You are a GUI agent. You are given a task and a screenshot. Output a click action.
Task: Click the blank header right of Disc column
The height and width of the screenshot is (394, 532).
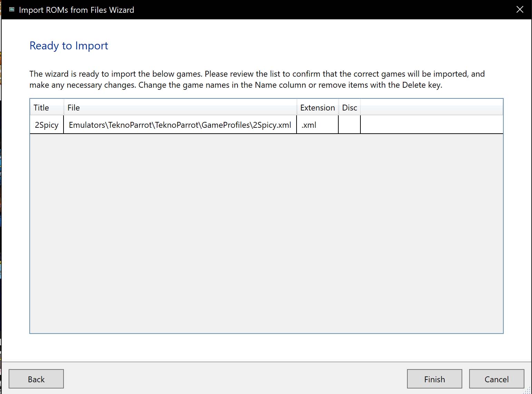pos(432,108)
